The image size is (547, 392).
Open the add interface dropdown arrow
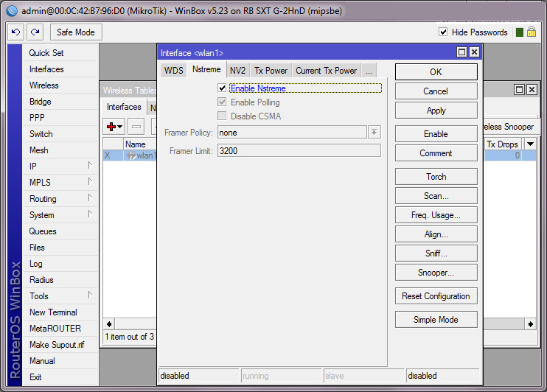[x=120, y=127]
